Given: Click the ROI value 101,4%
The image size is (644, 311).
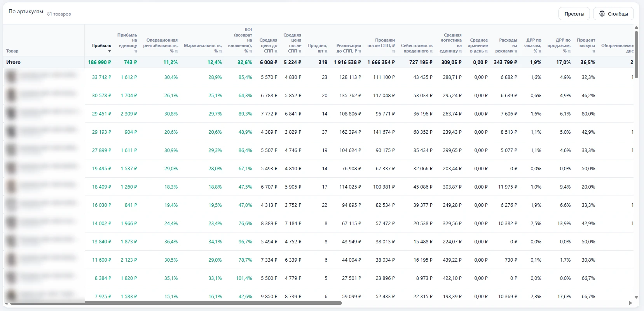Looking at the screenshot, I should pos(244,278).
